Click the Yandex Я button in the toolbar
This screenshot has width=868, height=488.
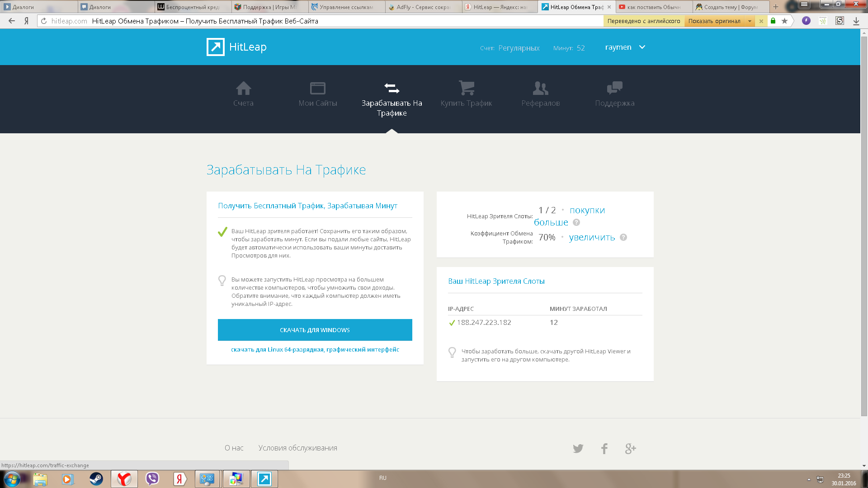27,21
